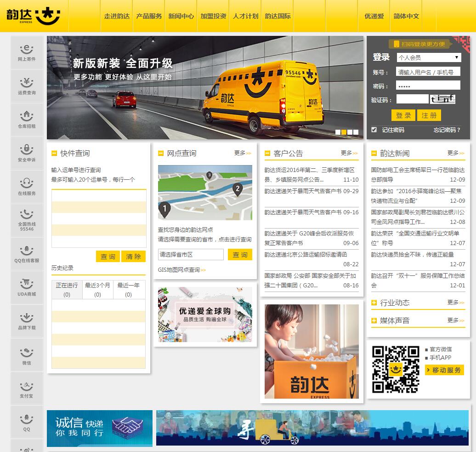Screen dimensions: 476x452
Task: Toggle the 记住密码 checkbox
Action: (x=374, y=130)
